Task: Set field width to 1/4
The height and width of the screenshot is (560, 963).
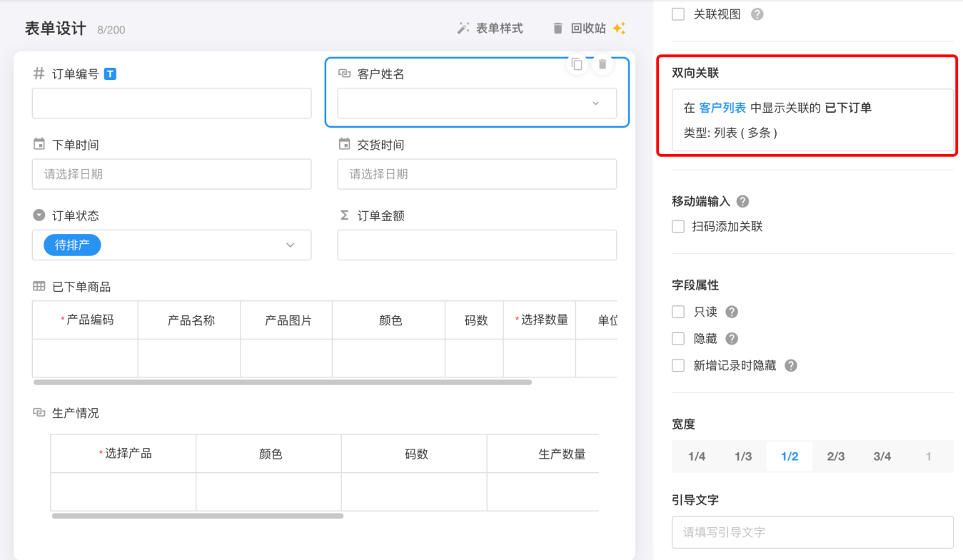Action: [x=697, y=457]
